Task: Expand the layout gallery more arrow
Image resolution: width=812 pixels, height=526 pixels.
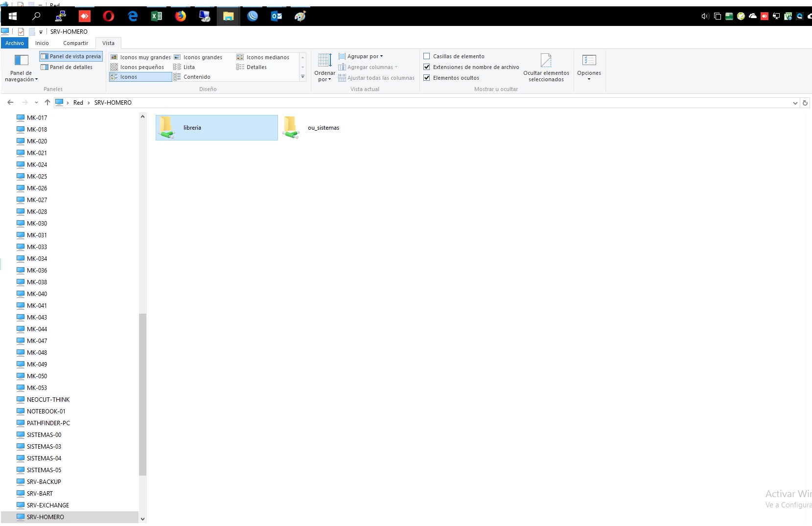Action: pyautogui.click(x=302, y=77)
